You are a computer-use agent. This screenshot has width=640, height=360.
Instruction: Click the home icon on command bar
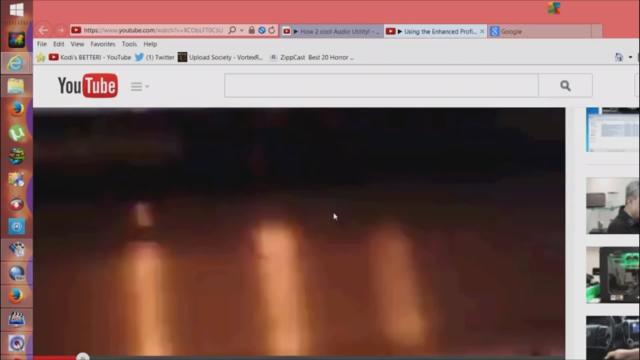[619, 58]
